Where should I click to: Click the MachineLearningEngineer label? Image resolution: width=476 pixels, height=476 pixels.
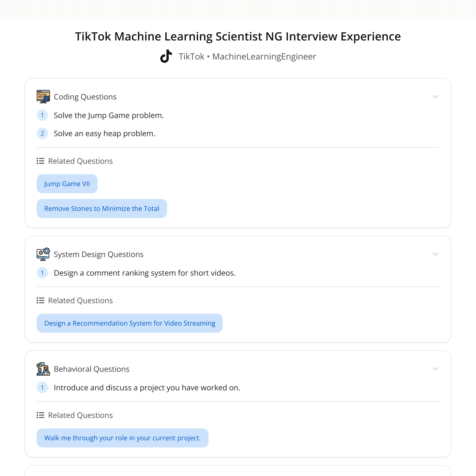click(264, 56)
